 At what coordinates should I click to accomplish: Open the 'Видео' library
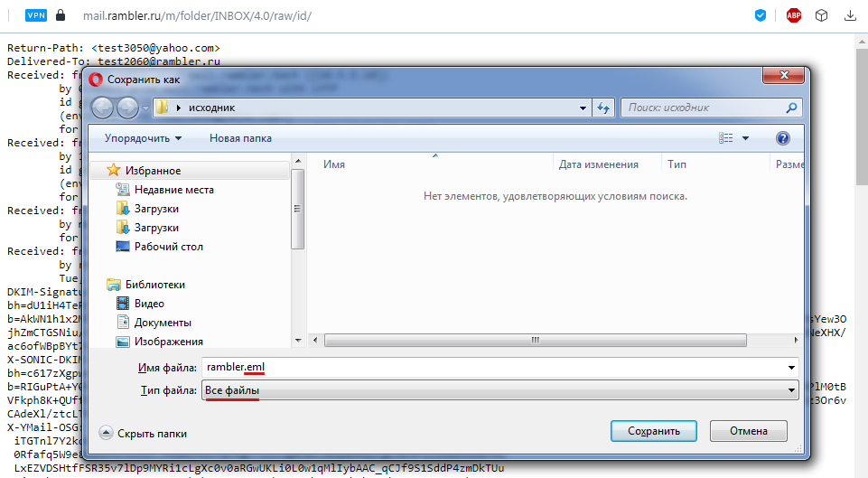149,304
